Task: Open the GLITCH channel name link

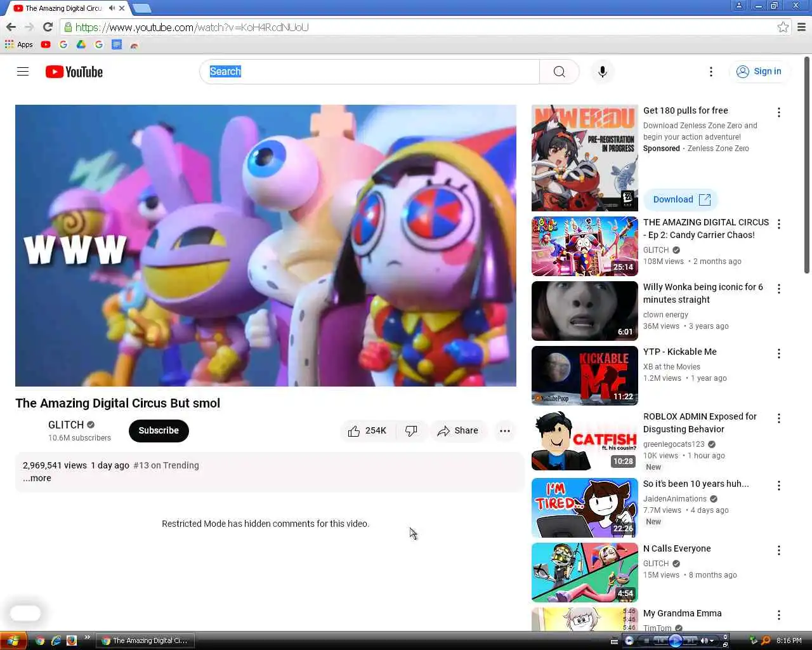Action: (66, 425)
